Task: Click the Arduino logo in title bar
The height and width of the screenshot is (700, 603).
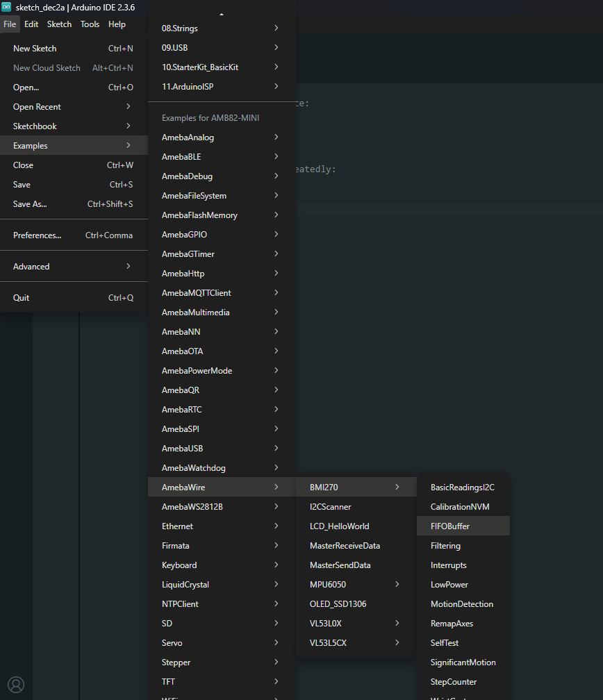Action: [7, 7]
